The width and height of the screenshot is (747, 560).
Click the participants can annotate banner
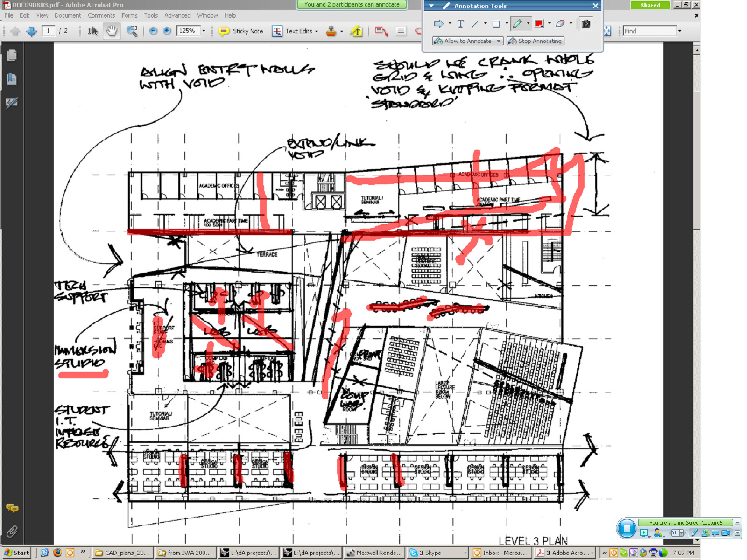tap(352, 5)
